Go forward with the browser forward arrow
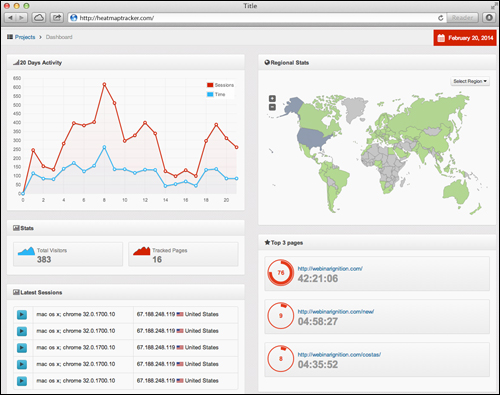 pos(21,18)
